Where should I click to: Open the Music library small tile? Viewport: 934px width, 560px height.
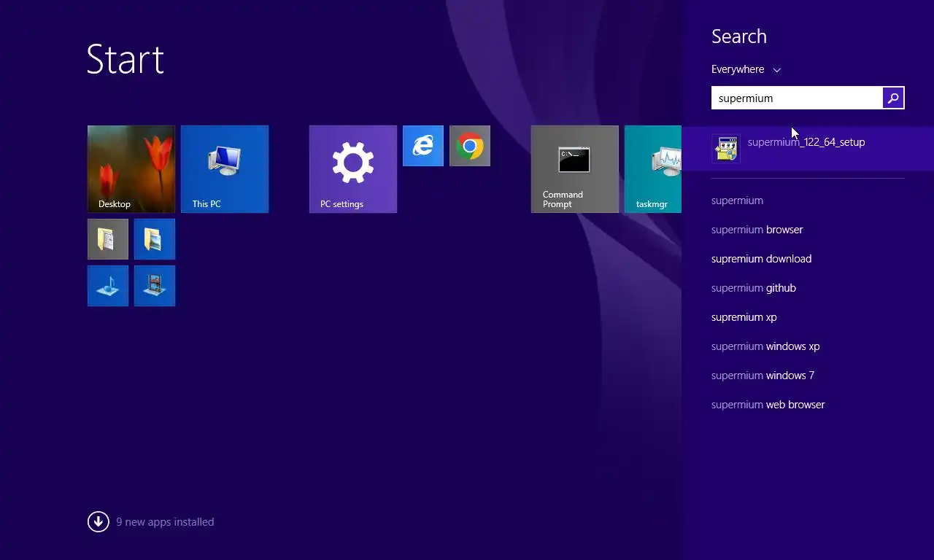(x=108, y=286)
